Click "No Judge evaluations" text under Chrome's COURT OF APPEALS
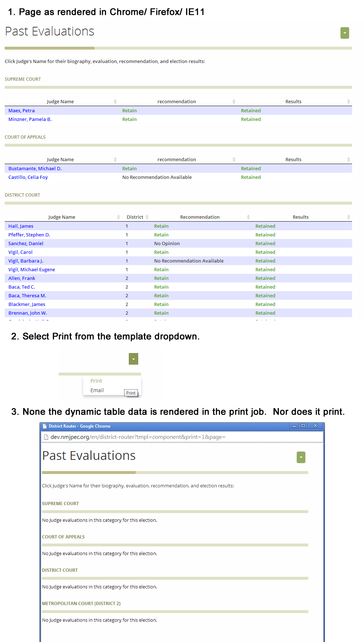 100,553
